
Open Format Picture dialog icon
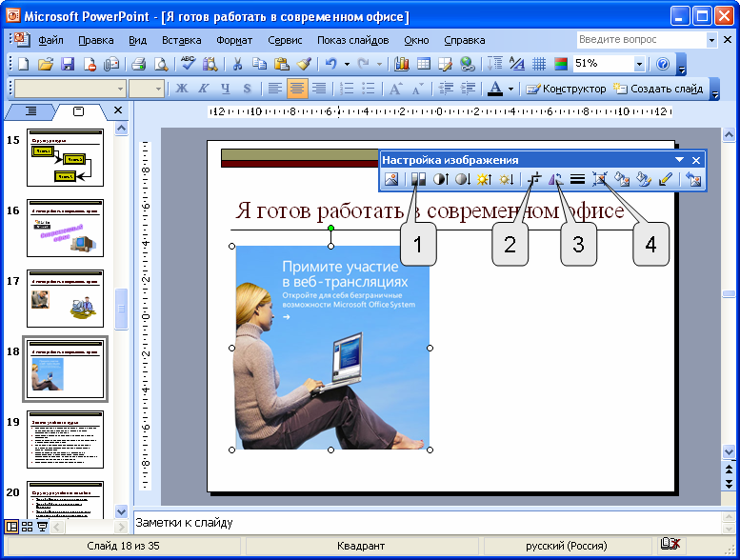click(644, 179)
